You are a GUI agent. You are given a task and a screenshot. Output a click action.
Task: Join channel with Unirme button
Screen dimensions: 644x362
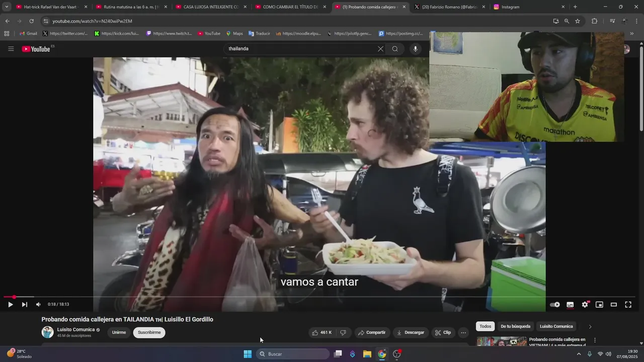(119, 332)
